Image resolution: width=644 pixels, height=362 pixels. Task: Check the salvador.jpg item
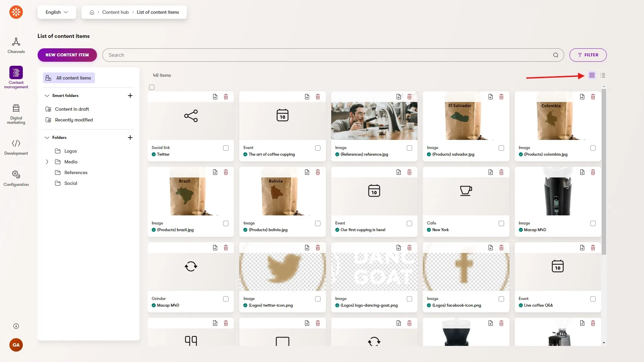[501, 148]
